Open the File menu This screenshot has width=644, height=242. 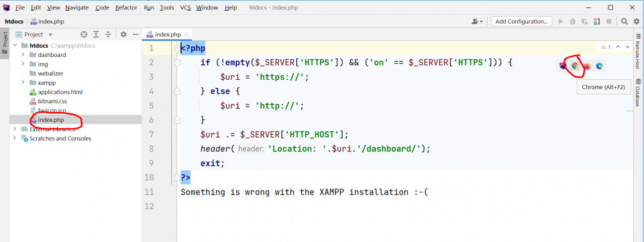pos(20,7)
